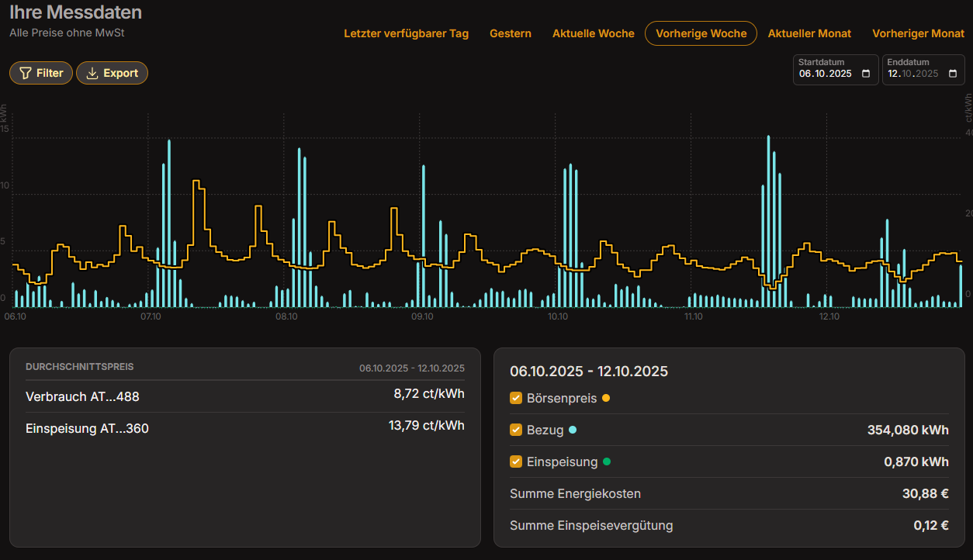This screenshot has height=560, width=973.
Task: Select the Letzter verfügbarer Tag range
Action: click(406, 33)
